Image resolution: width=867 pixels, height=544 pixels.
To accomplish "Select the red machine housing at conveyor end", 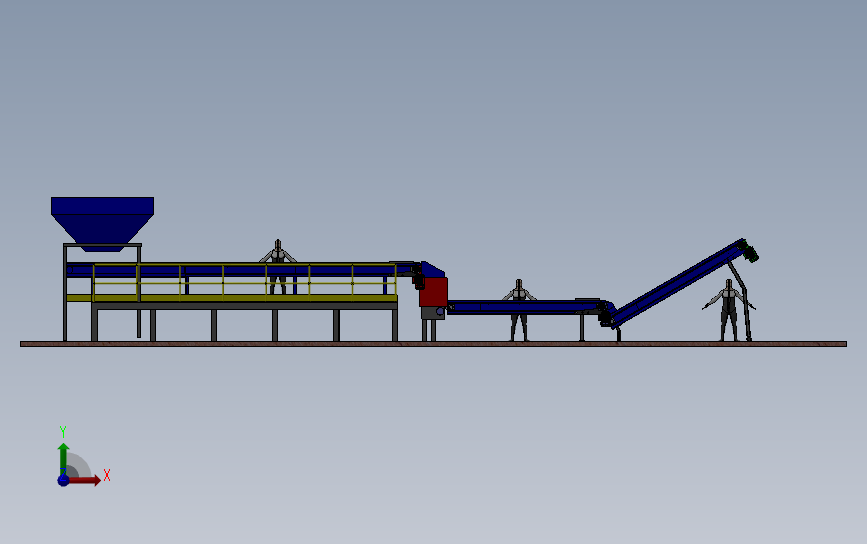I will tap(433, 292).
